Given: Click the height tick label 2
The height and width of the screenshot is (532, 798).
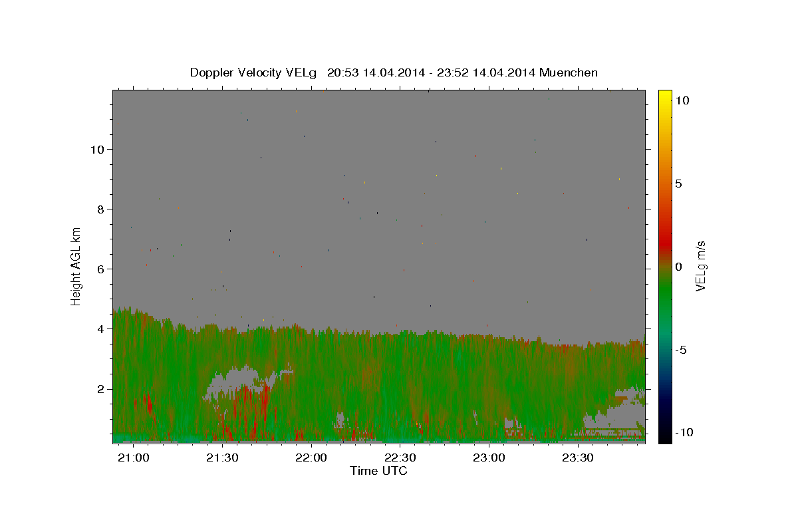Looking at the screenshot, I should tap(100, 389).
